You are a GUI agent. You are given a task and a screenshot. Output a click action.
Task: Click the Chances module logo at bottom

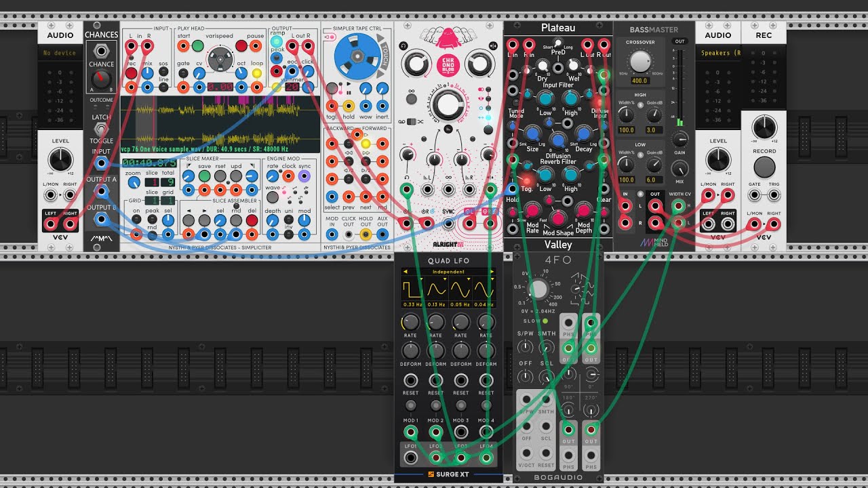[100, 239]
